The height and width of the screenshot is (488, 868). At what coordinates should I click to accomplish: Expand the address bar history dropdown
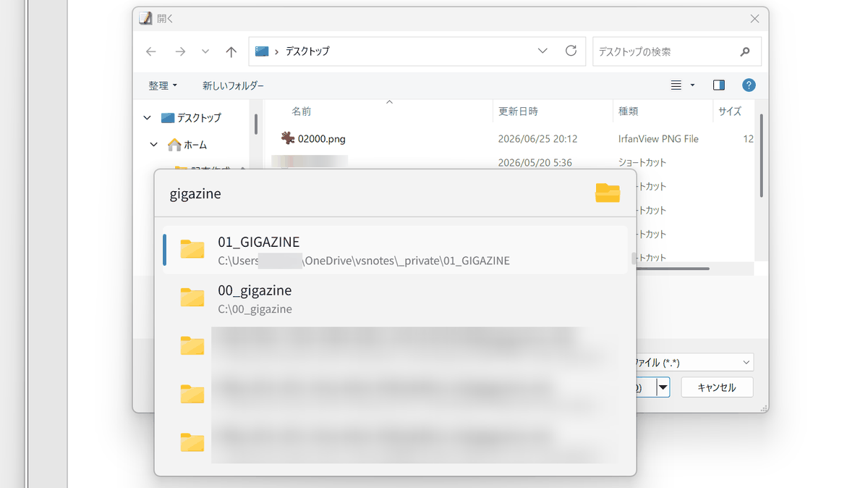coord(542,51)
